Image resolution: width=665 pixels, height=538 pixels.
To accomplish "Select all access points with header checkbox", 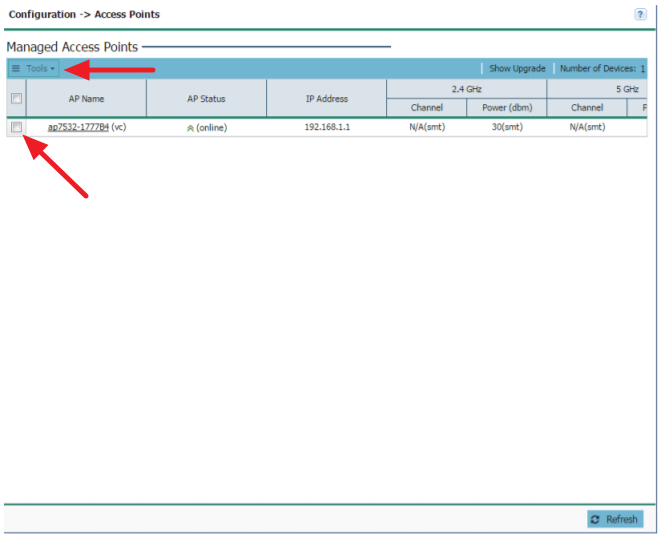I will click(16, 98).
